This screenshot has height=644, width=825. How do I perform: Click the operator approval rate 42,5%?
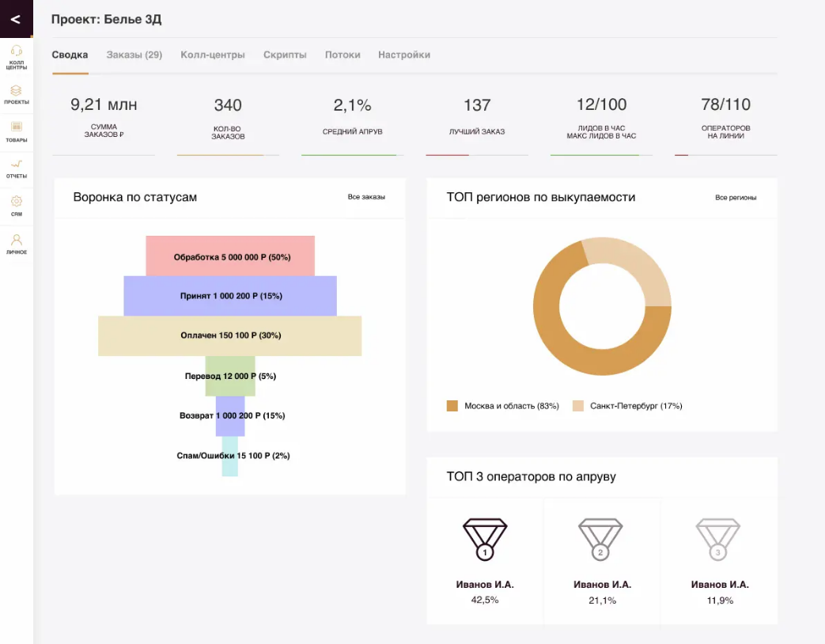click(485, 600)
